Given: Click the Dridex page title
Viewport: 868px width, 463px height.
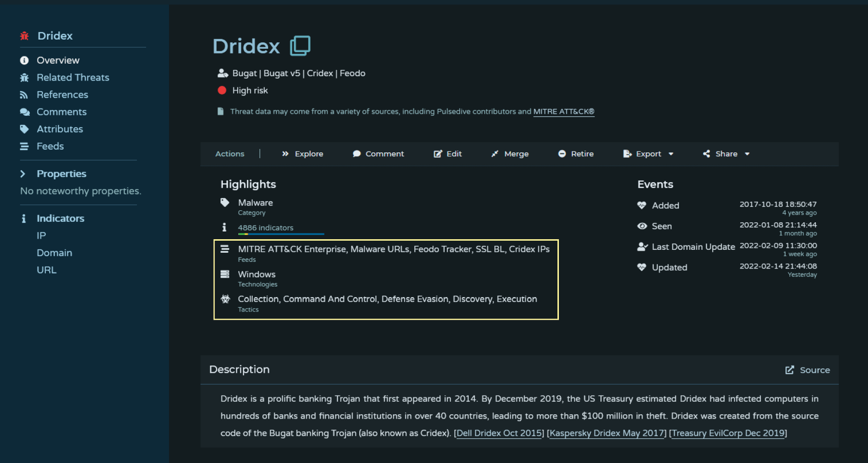Looking at the screenshot, I should pyautogui.click(x=246, y=46).
